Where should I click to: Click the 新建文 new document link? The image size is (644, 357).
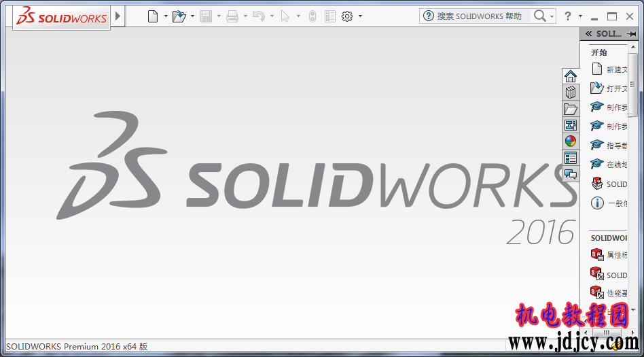[617, 69]
